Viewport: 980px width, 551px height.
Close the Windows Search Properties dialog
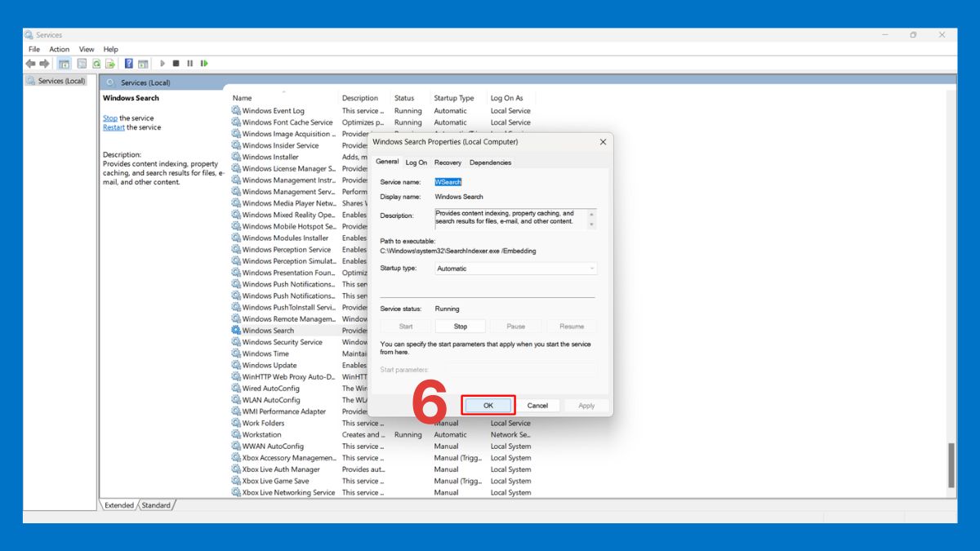604,142
